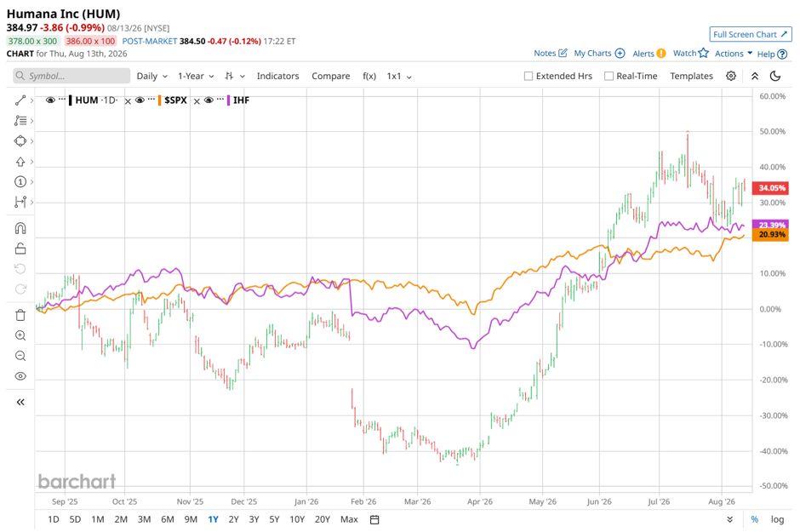Switch to dark mode moon icon
Viewport: 800px width, 532px height.
pyautogui.click(x=775, y=76)
